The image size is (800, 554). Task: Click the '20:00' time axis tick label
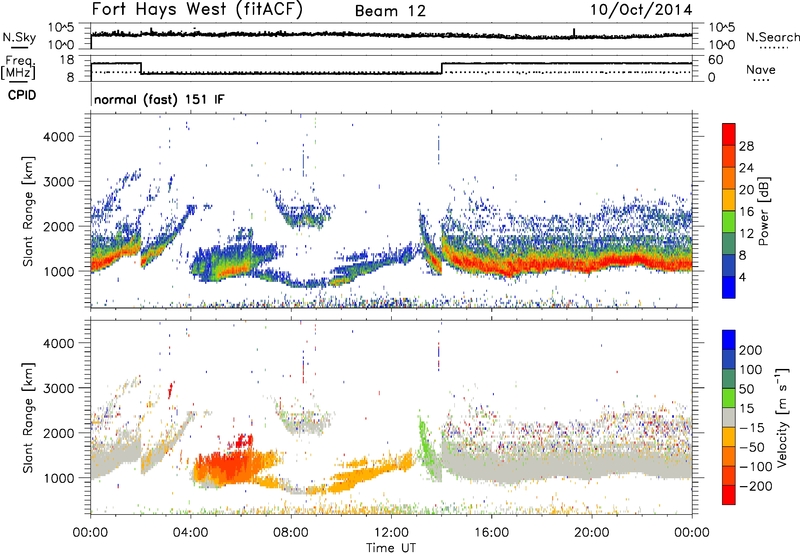(591, 533)
